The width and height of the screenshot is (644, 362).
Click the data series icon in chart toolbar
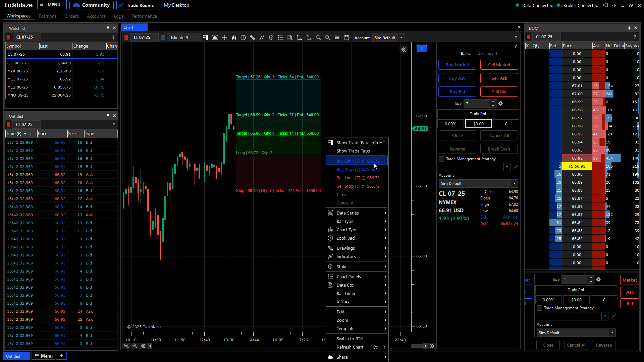[x=215, y=38]
